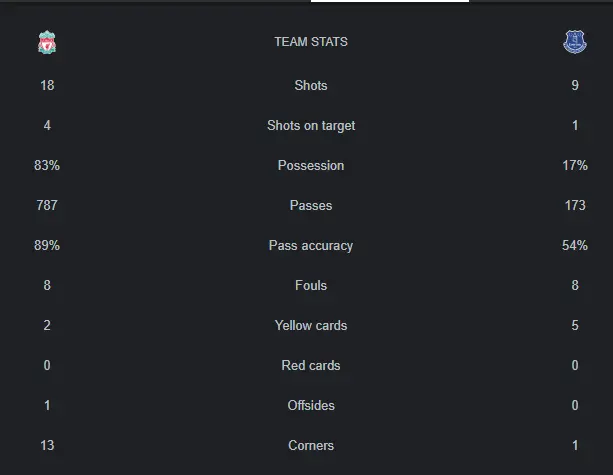Click the Possession stat label

(311, 166)
